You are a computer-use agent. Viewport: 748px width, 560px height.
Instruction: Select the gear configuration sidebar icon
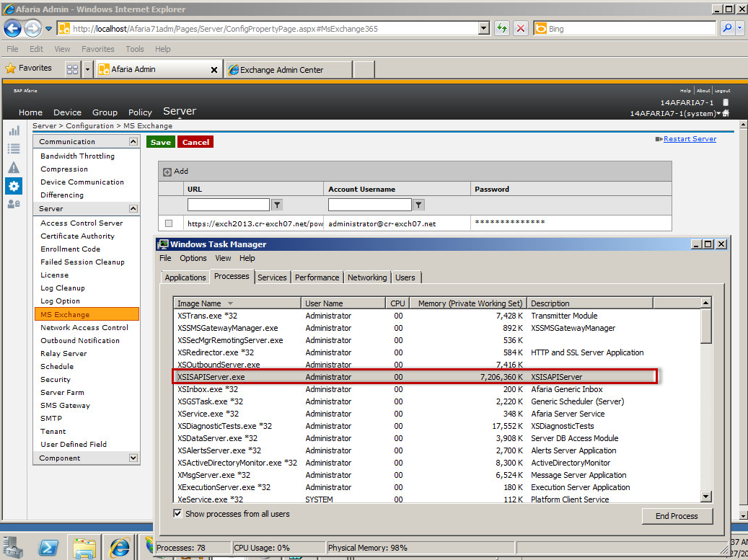point(14,186)
